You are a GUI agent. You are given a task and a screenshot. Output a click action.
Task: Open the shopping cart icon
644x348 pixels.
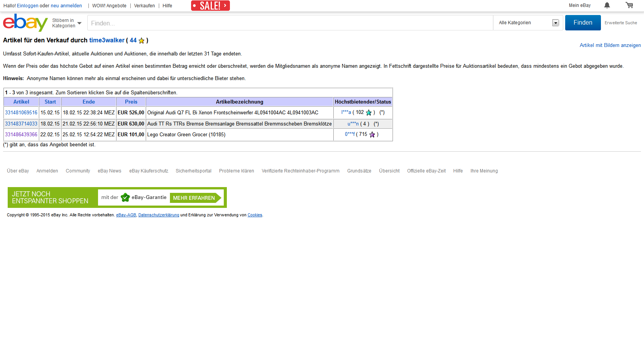click(629, 5)
